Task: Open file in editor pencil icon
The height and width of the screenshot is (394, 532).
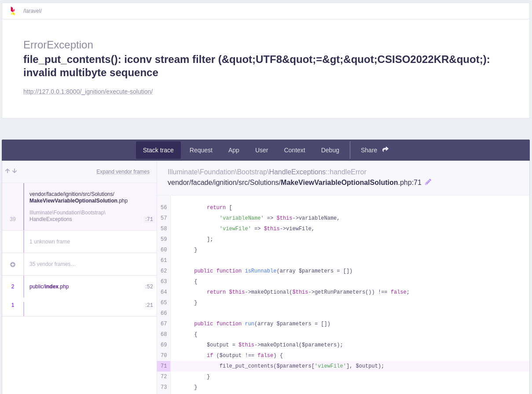Action: pos(428,182)
